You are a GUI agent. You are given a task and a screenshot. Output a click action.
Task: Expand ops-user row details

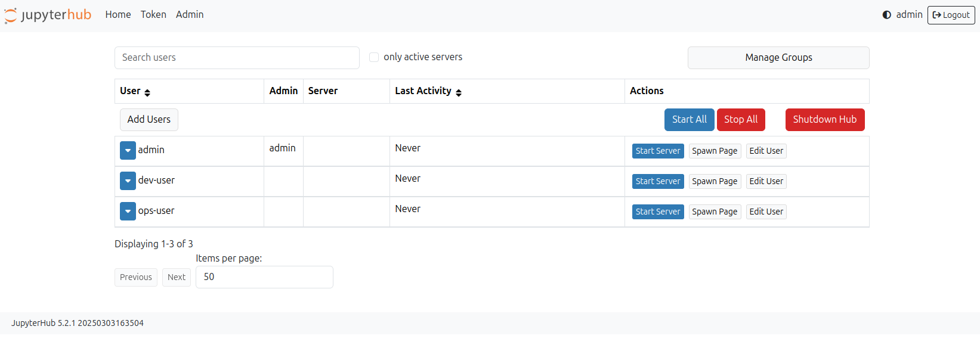pyautogui.click(x=128, y=212)
